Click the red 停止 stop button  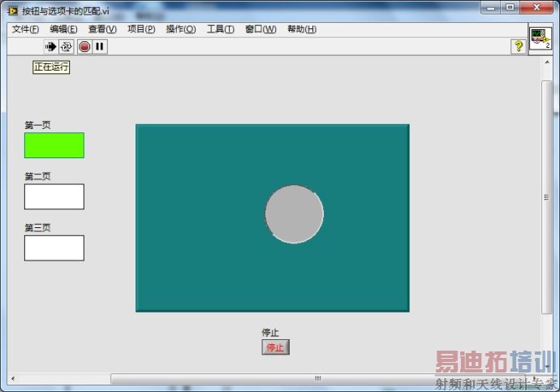[x=275, y=347]
